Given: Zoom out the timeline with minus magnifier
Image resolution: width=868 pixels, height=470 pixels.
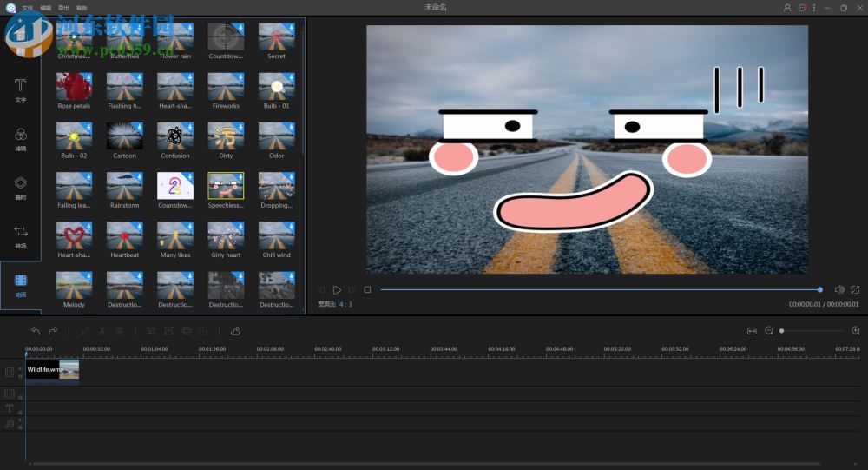Looking at the screenshot, I should click(769, 331).
